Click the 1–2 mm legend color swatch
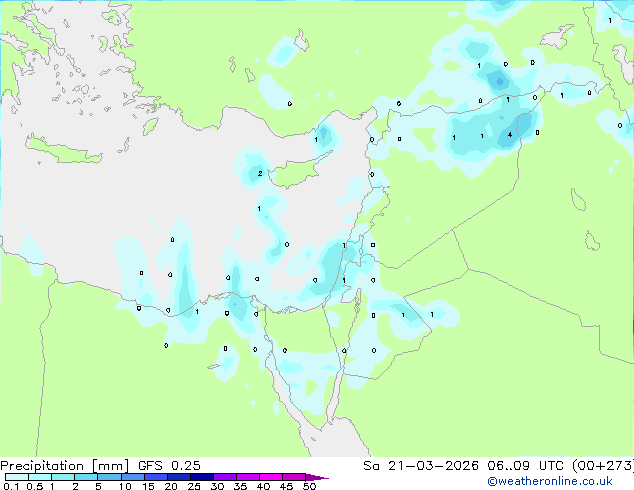 click(x=63, y=477)
